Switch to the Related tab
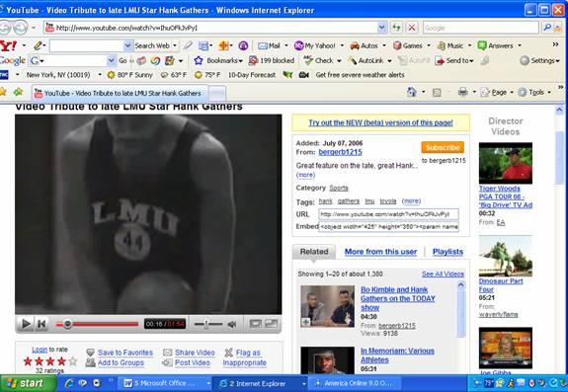The height and width of the screenshot is (392, 568). click(x=314, y=252)
